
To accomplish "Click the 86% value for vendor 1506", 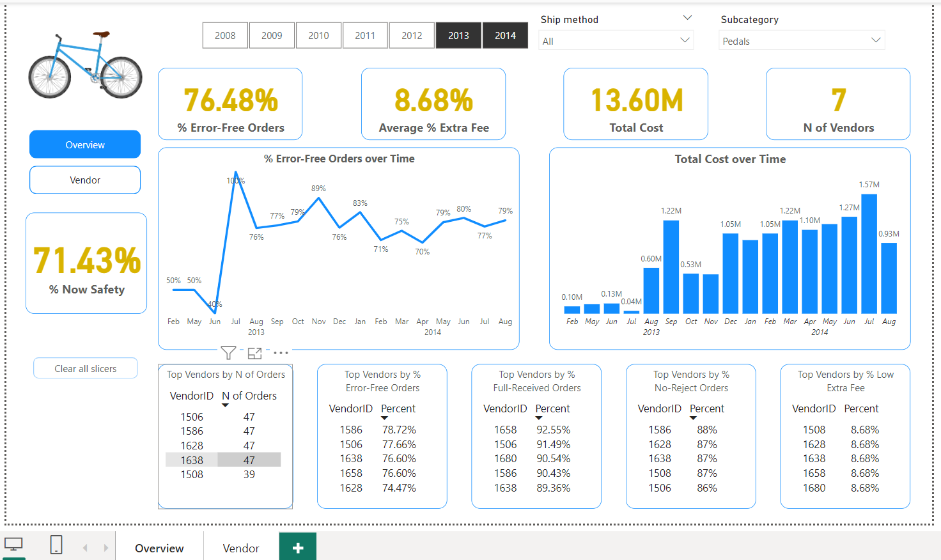I will point(707,488).
